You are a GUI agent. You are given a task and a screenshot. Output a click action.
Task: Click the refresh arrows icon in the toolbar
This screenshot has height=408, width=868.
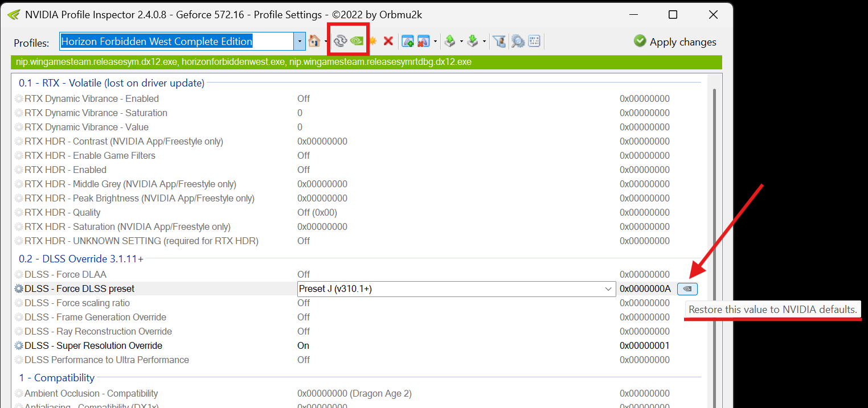coord(340,40)
